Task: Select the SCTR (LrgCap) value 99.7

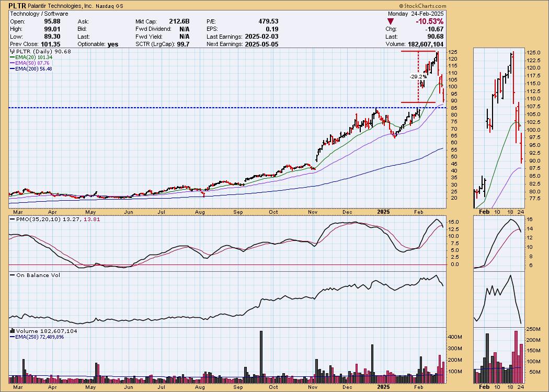Action: tap(184, 44)
